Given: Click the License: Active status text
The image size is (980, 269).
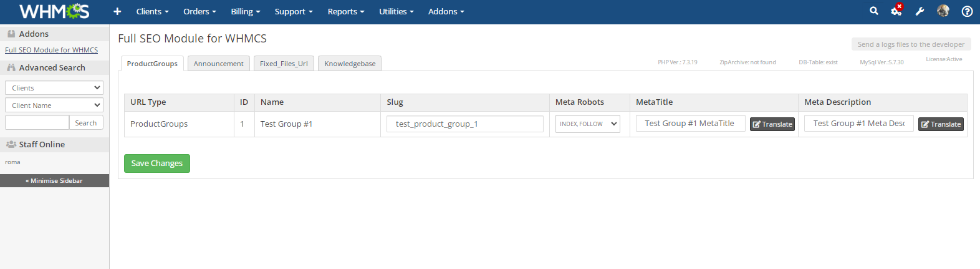Looking at the screenshot, I should (944, 59).
